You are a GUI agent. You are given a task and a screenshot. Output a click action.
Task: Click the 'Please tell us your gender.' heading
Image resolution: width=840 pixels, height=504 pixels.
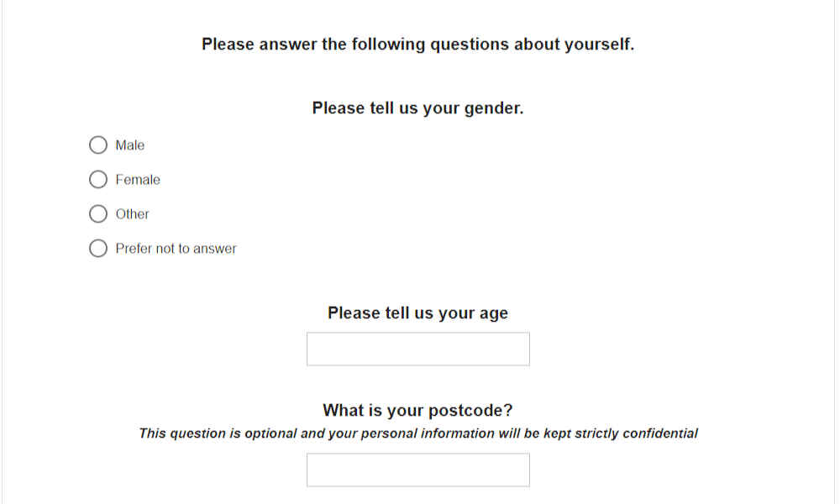point(417,108)
